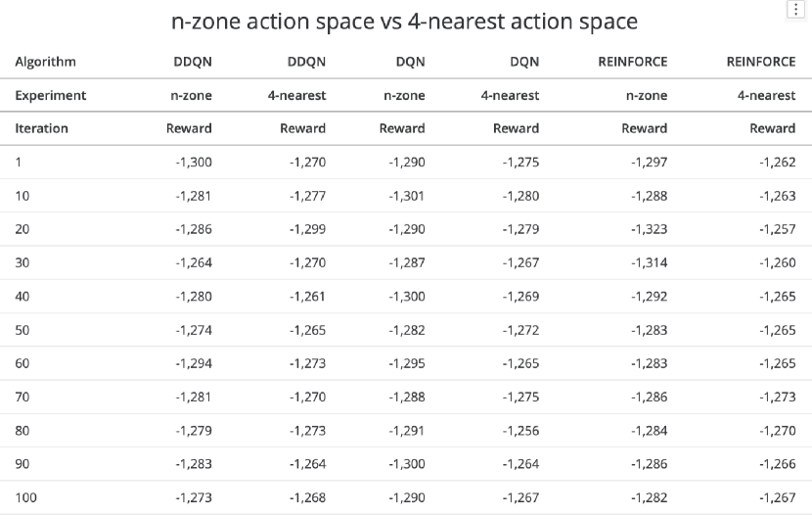812x516 pixels.
Task: Select the iteration 100 row label
Action: click(25, 497)
